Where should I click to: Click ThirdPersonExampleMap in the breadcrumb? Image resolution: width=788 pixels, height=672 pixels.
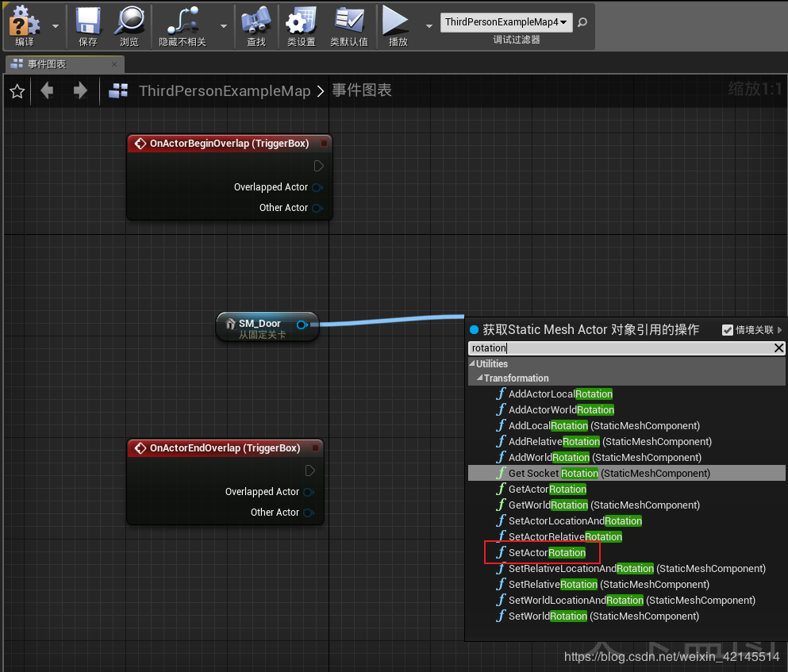(225, 91)
